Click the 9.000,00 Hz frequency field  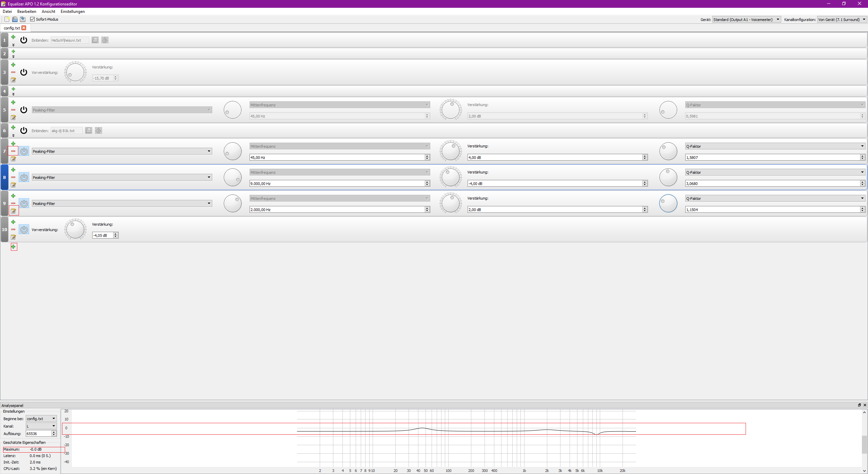(337, 184)
